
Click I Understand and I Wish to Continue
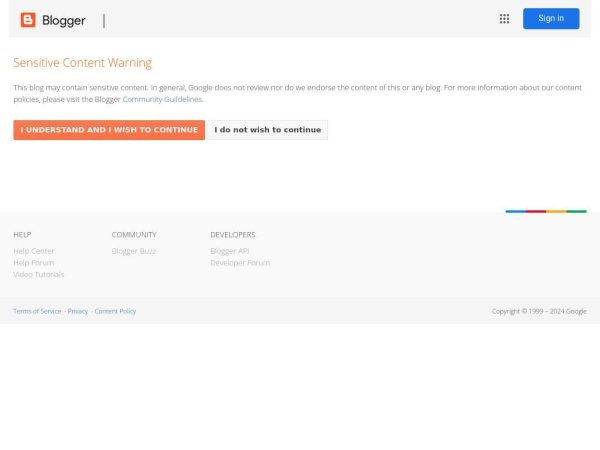pyautogui.click(x=109, y=130)
